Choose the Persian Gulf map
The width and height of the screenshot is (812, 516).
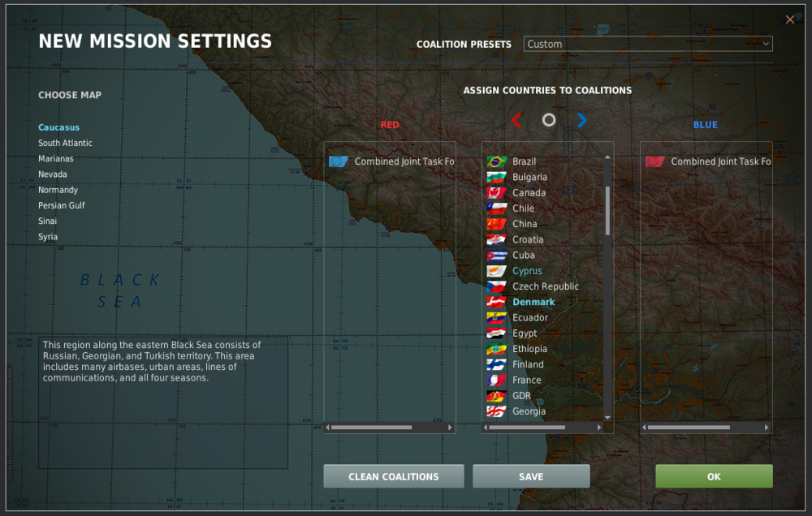pos(62,205)
